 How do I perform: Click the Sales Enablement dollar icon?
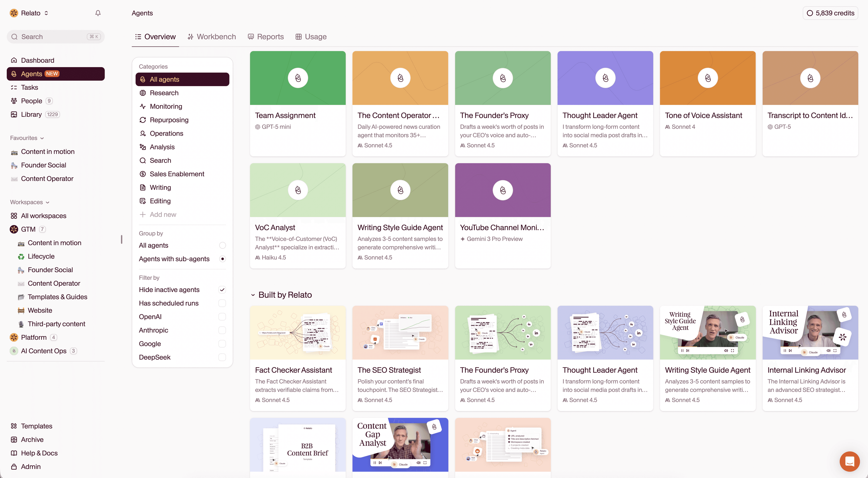[x=143, y=174]
